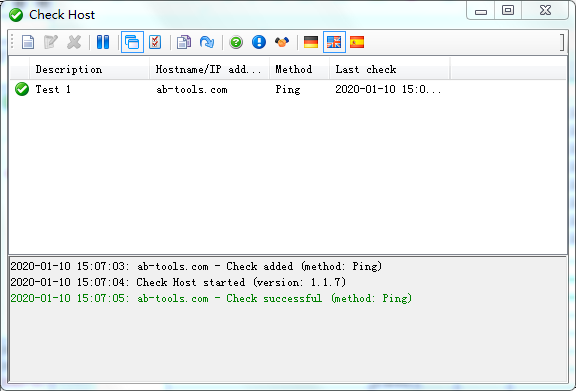
Task: Click the green Check successful log entry
Action: pos(211,298)
